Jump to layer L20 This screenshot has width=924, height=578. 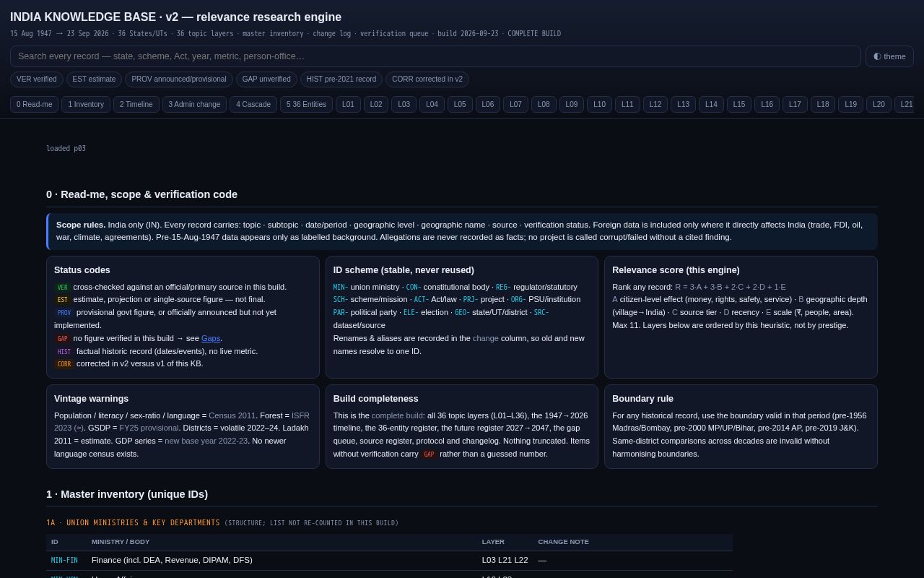point(879,105)
